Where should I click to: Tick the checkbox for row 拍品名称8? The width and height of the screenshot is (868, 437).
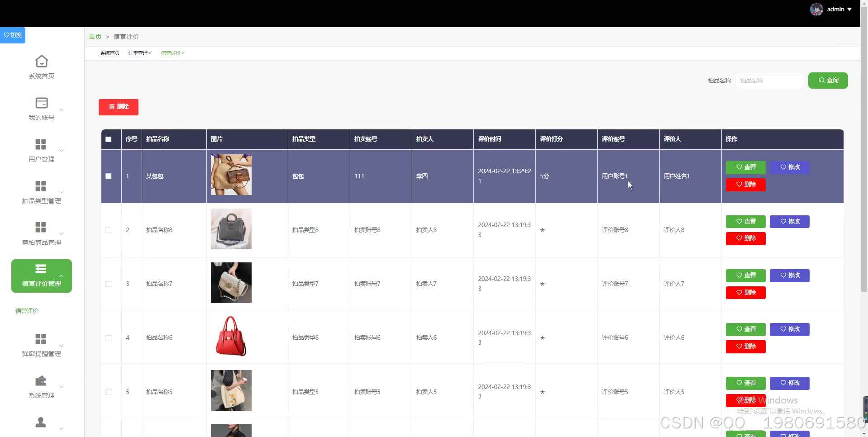[109, 230]
